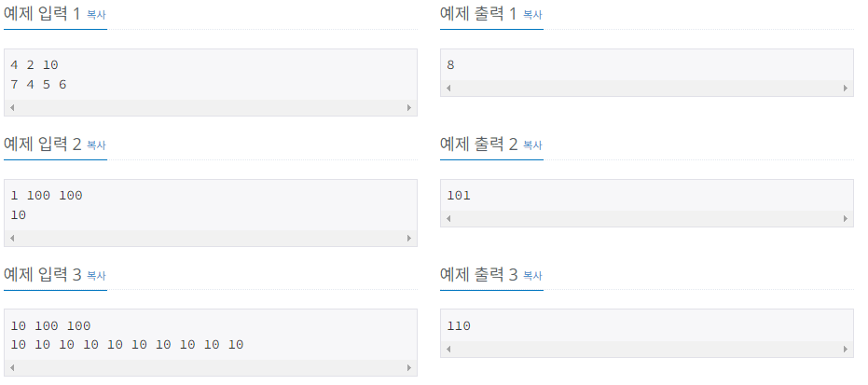
Task: Copy sample input 2 via 복사 link
Action: [96, 145]
